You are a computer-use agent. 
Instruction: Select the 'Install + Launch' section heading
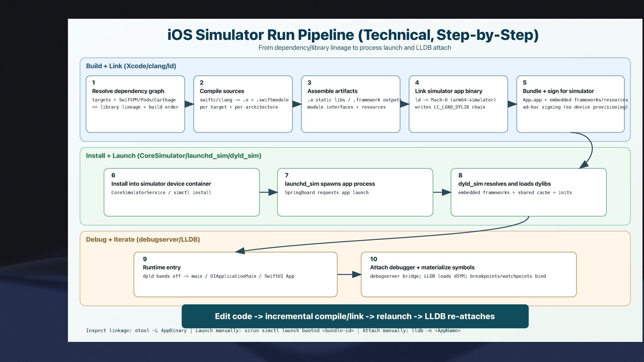pos(111,156)
